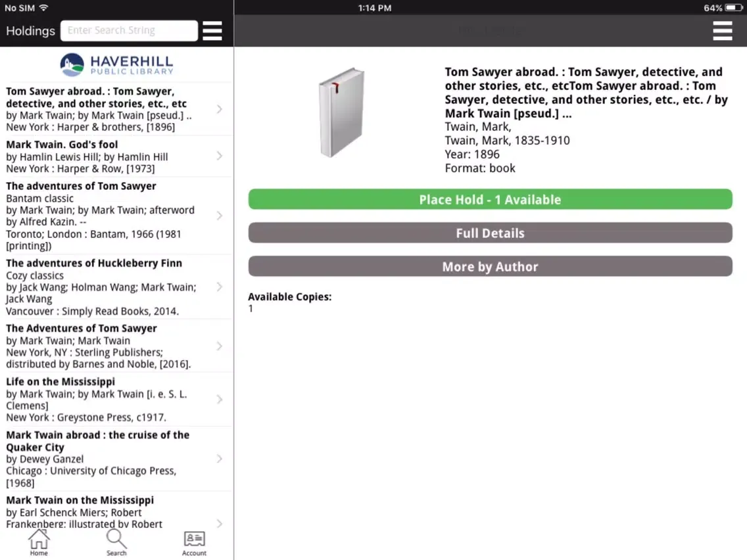Select 'Life on the Mississippi' title

(60, 382)
